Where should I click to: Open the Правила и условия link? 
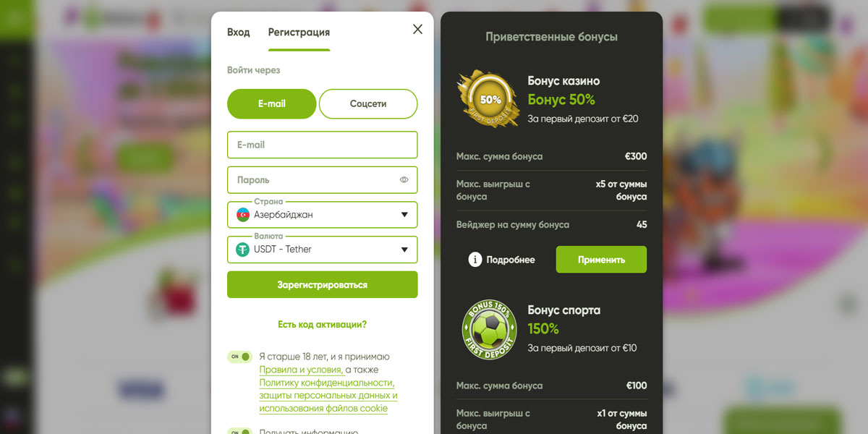point(301,370)
